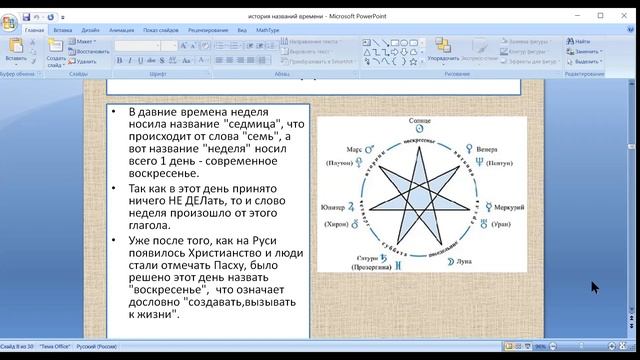Click the Найти find button
640x360 pixels.
tap(578, 42)
